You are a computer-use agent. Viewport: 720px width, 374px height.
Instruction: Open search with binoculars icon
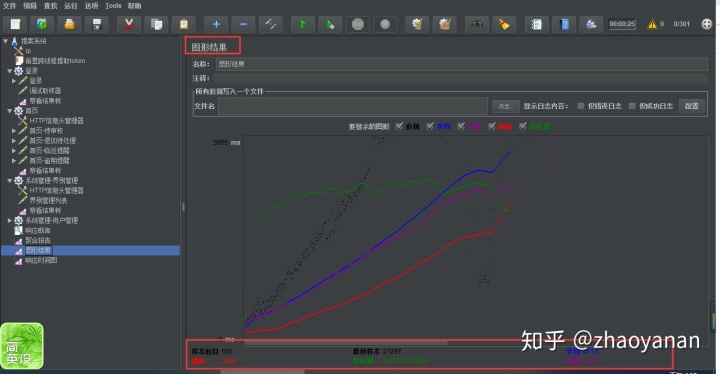pyautogui.click(x=477, y=24)
